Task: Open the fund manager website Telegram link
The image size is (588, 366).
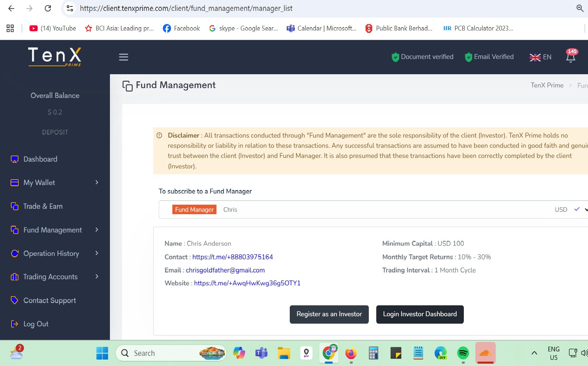Action: point(247,283)
